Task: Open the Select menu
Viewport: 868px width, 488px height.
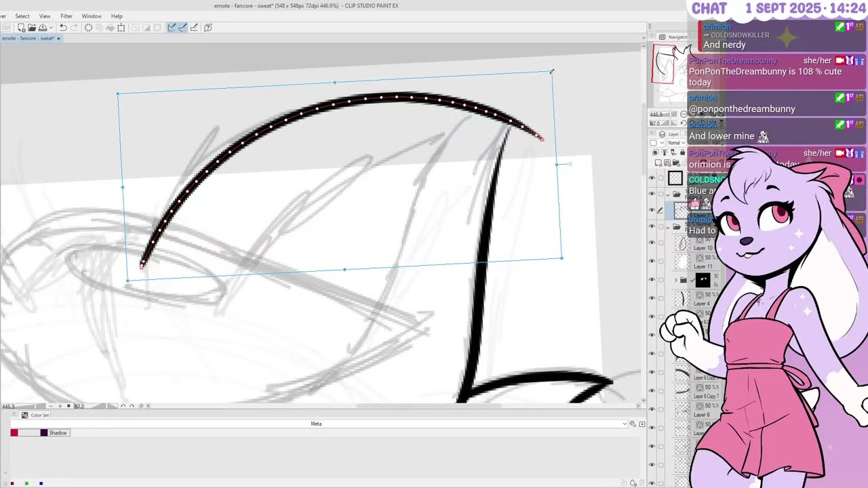Action: 22,16
